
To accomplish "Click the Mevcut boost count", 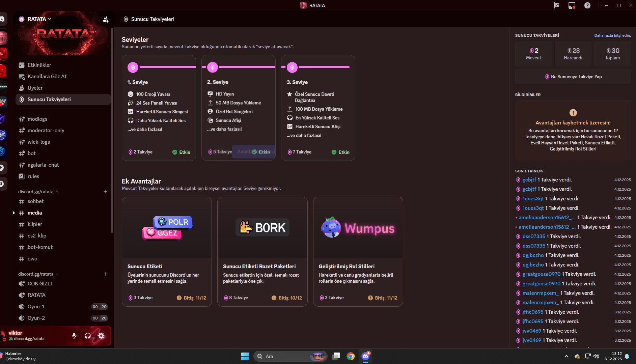I will (533, 54).
